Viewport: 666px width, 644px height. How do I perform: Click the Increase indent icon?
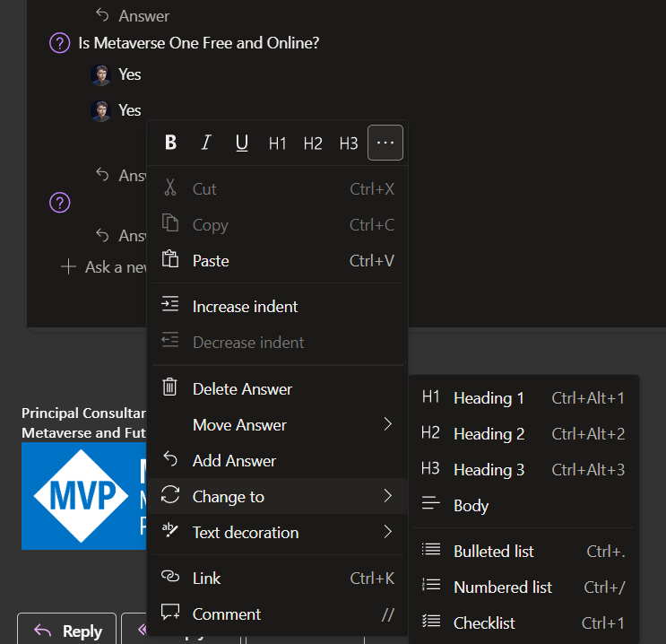(169, 306)
